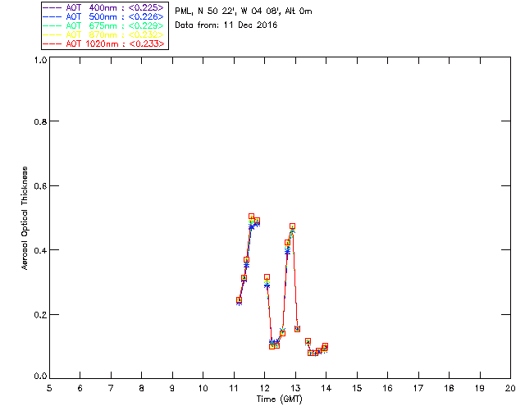Click the 'Time (GMT)' axis label

pos(279,399)
